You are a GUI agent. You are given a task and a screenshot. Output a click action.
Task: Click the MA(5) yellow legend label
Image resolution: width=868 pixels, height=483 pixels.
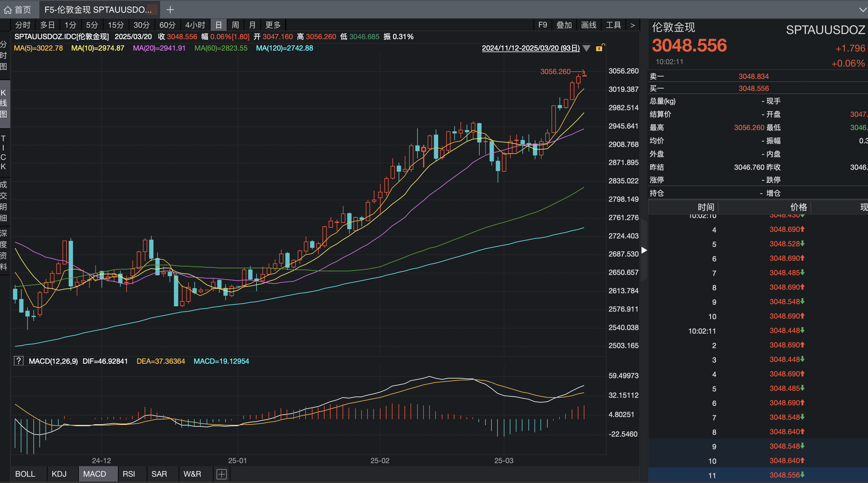pos(38,48)
